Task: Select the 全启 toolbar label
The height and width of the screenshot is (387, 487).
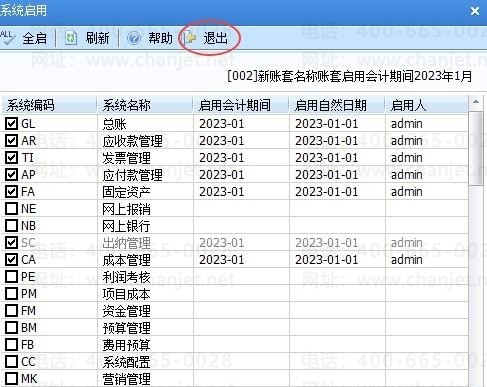Action: click(34, 38)
